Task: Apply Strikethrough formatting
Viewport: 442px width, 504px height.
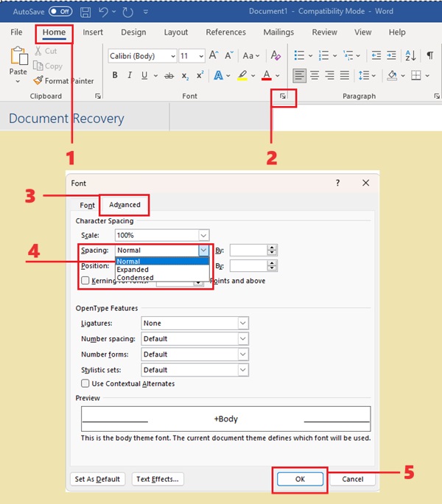Action: pos(169,76)
